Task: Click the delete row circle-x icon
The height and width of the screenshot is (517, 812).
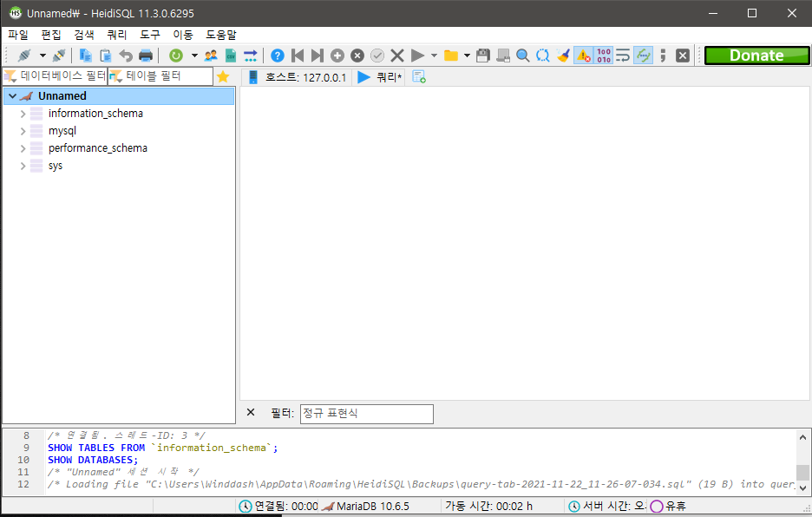Action: (x=357, y=56)
